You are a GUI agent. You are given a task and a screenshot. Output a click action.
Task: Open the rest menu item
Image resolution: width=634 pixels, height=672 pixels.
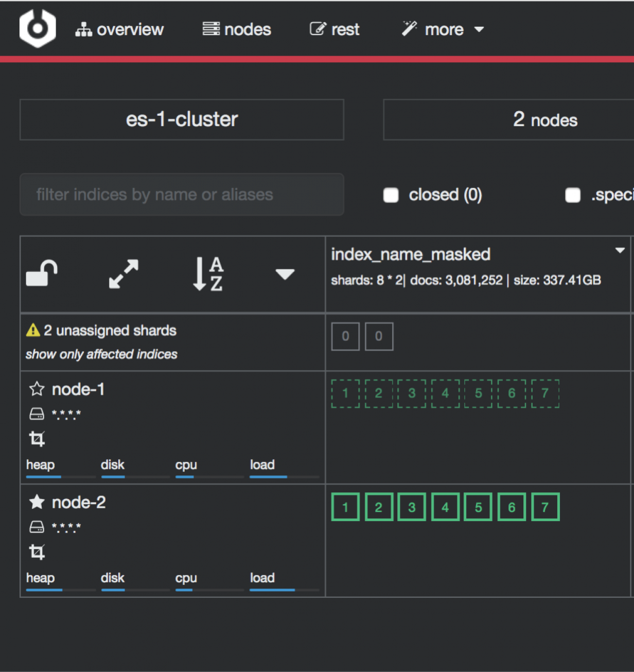point(334,29)
